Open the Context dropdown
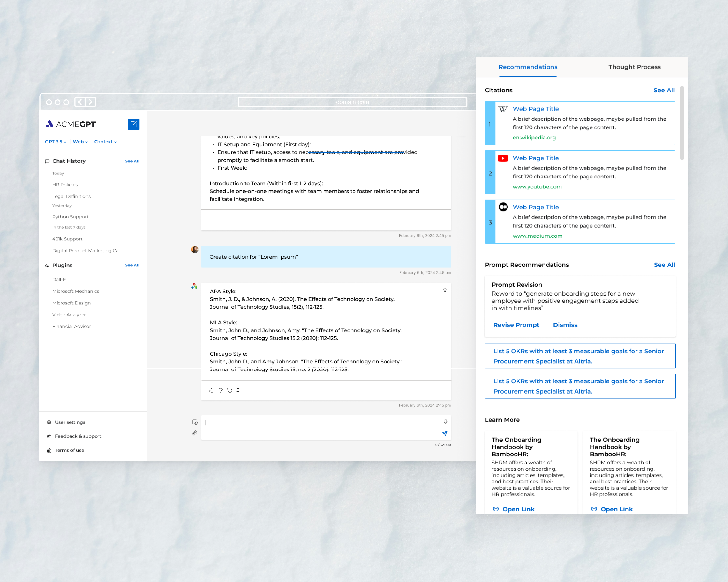The image size is (728, 582). (x=105, y=142)
